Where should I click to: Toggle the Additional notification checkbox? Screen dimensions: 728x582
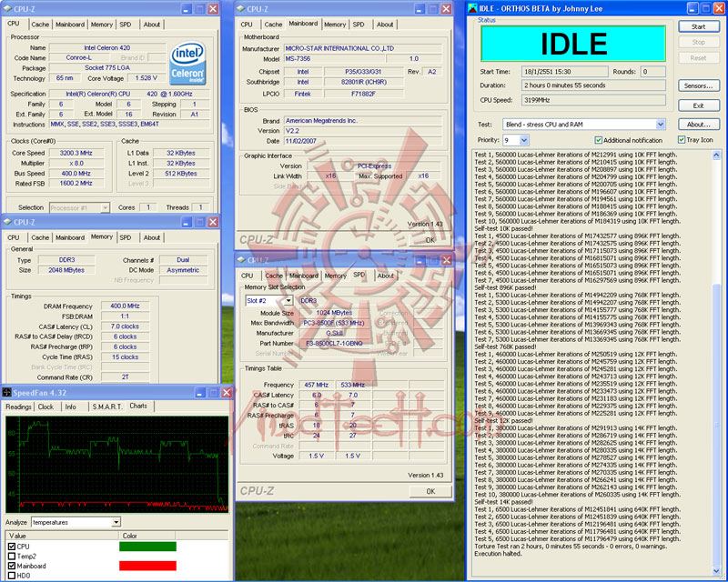point(598,140)
